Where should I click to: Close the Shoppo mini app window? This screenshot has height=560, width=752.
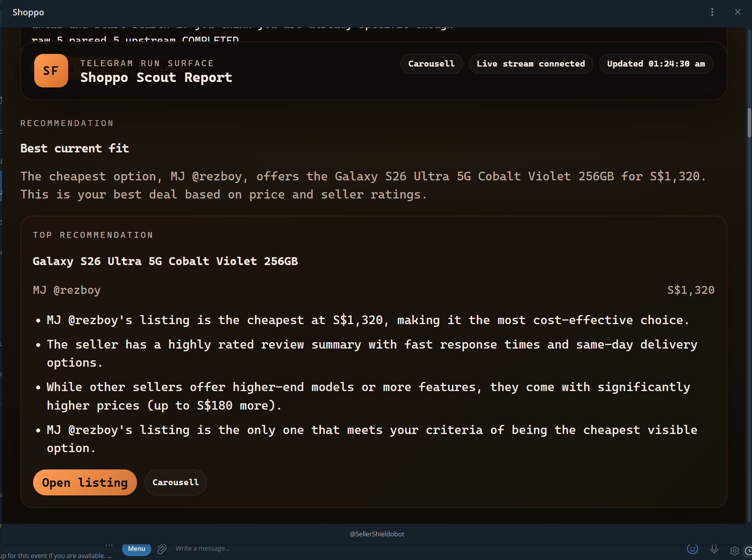[x=737, y=12]
